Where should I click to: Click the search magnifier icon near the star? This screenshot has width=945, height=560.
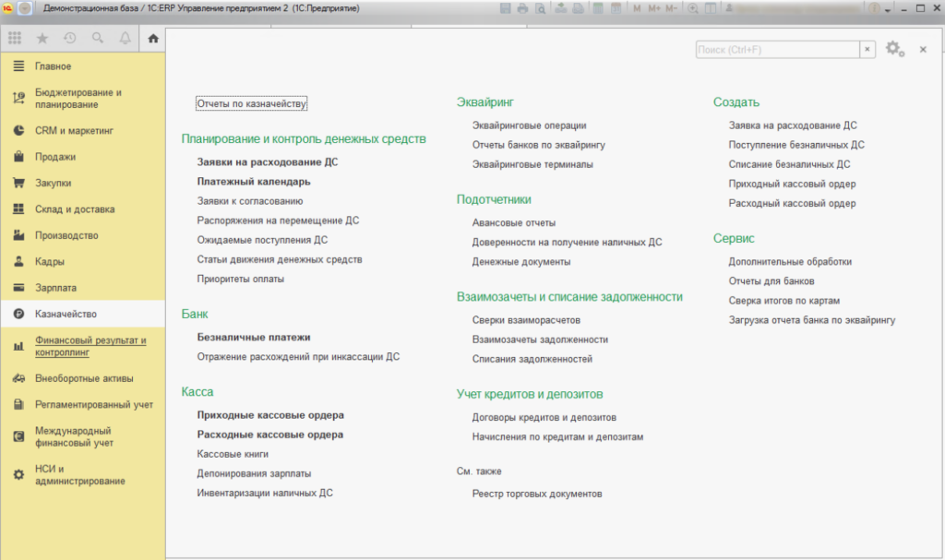96,38
